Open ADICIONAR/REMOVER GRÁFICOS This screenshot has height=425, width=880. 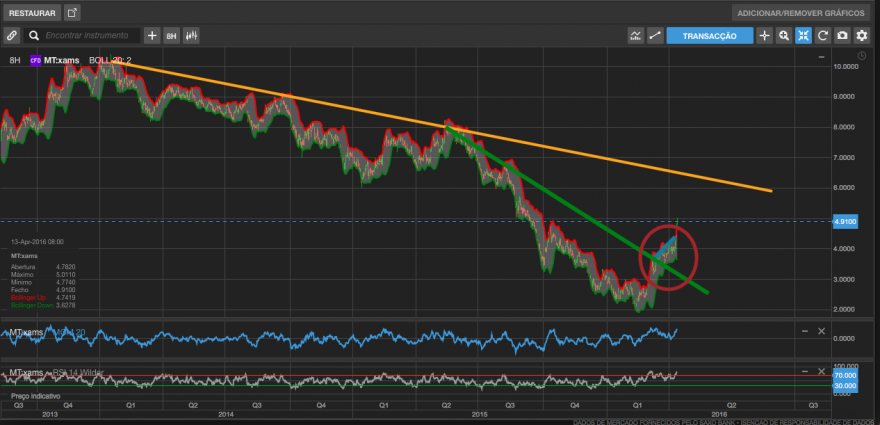802,13
